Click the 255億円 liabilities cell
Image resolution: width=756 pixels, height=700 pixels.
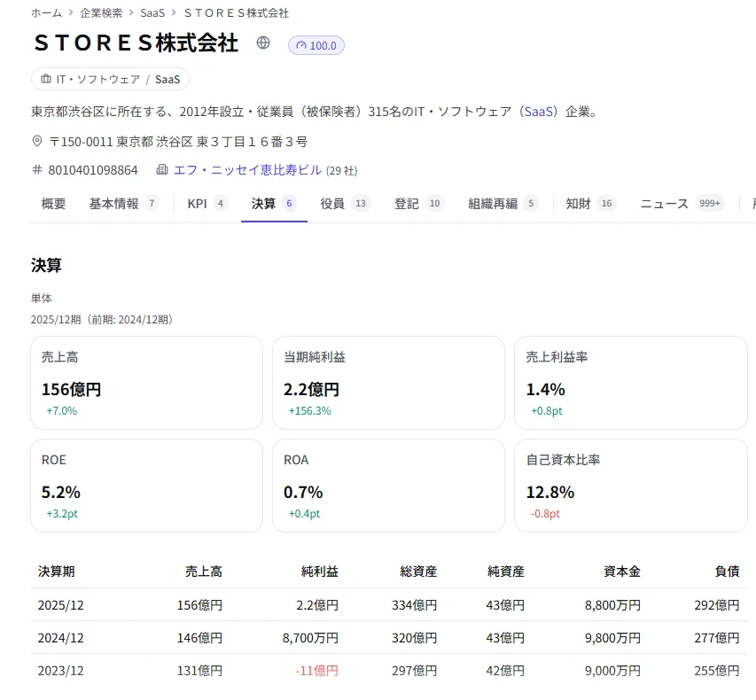click(x=717, y=671)
